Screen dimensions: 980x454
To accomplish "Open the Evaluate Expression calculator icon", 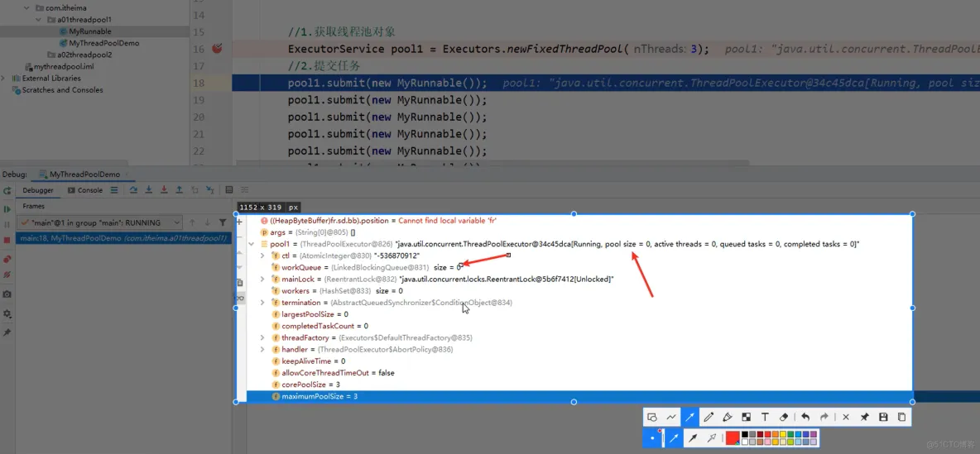I will tap(228, 190).
